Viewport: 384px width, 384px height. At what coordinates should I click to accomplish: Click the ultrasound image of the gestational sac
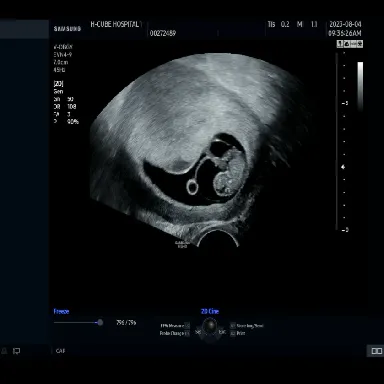point(200,150)
